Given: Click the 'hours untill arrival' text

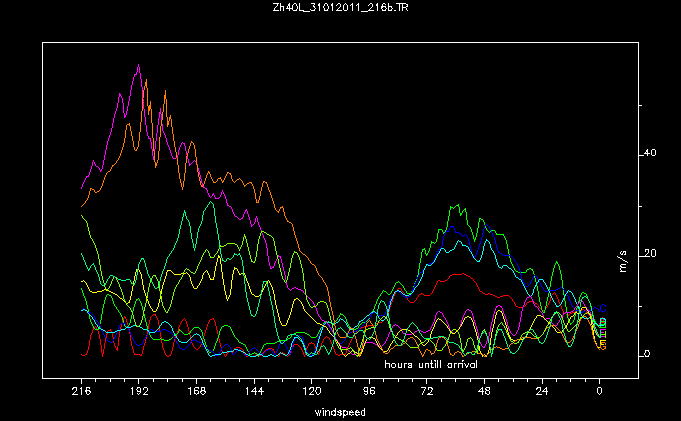Looking at the screenshot, I should coord(431,365).
